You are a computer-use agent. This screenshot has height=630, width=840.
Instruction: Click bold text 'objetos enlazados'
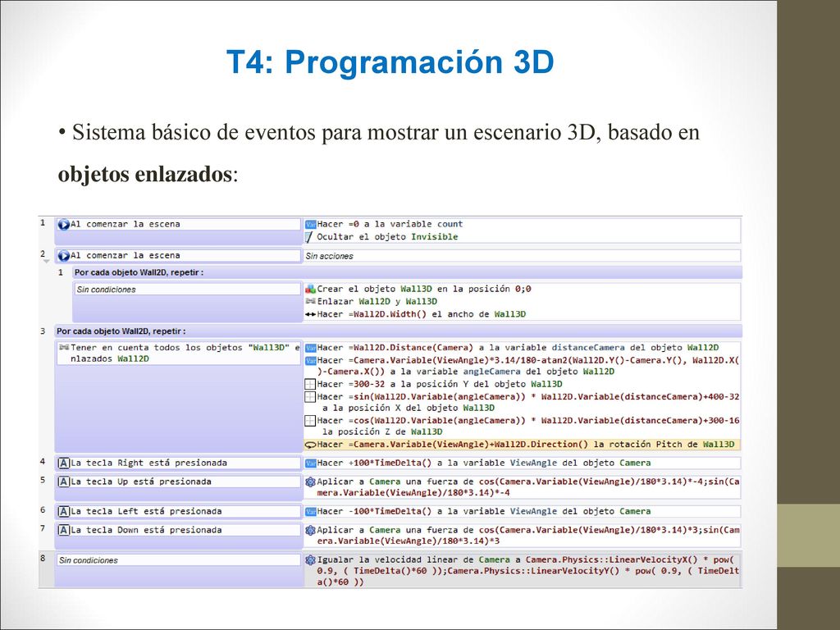144,175
